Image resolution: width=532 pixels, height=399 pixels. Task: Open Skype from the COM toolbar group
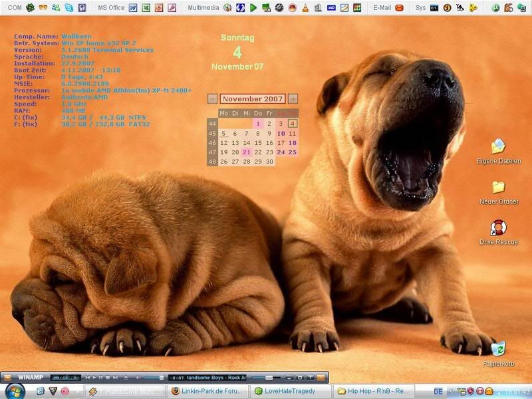[x=69, y=8]
